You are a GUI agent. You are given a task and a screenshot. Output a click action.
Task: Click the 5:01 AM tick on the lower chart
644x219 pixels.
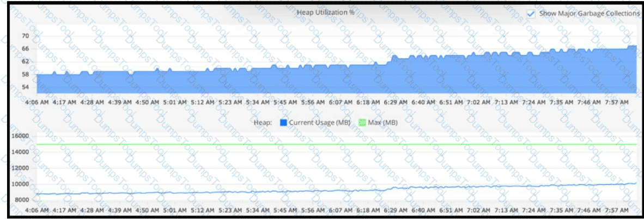pos(175,210)
